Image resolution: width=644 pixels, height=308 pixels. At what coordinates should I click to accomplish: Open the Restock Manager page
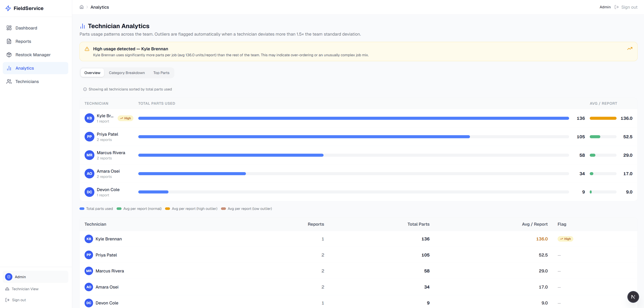33,55
